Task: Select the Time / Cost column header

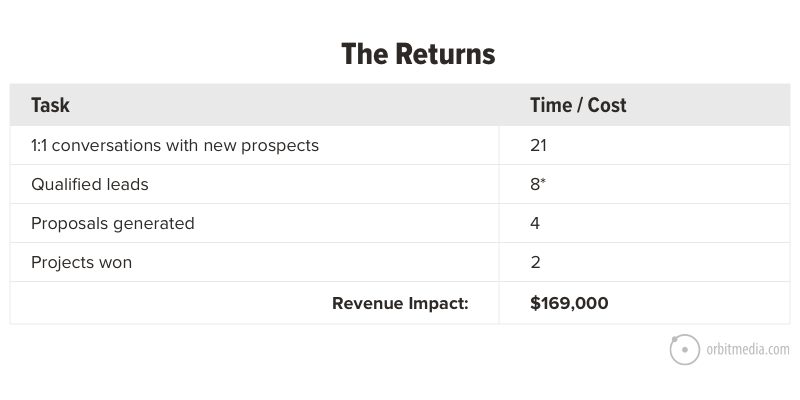Action: 578,105
